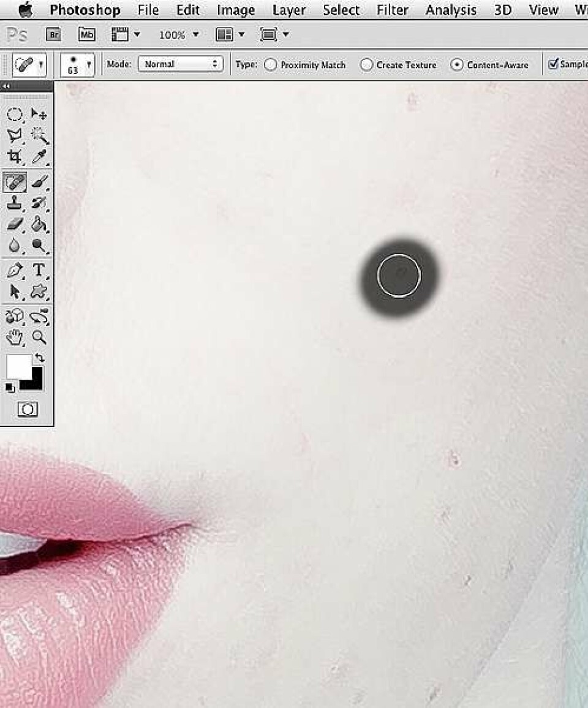Select the Zoom tool
Viewport: 588px width, 708px height.
tap(39, 337)
